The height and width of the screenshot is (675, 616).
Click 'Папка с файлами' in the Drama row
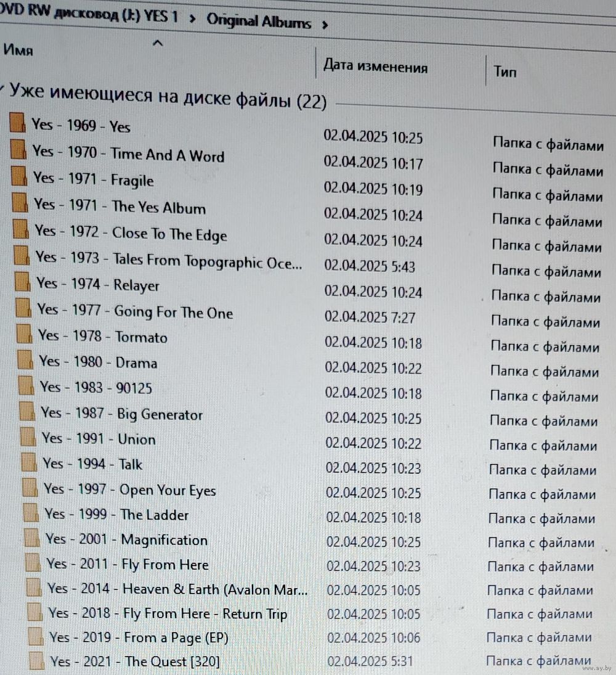tap(545, 372)
